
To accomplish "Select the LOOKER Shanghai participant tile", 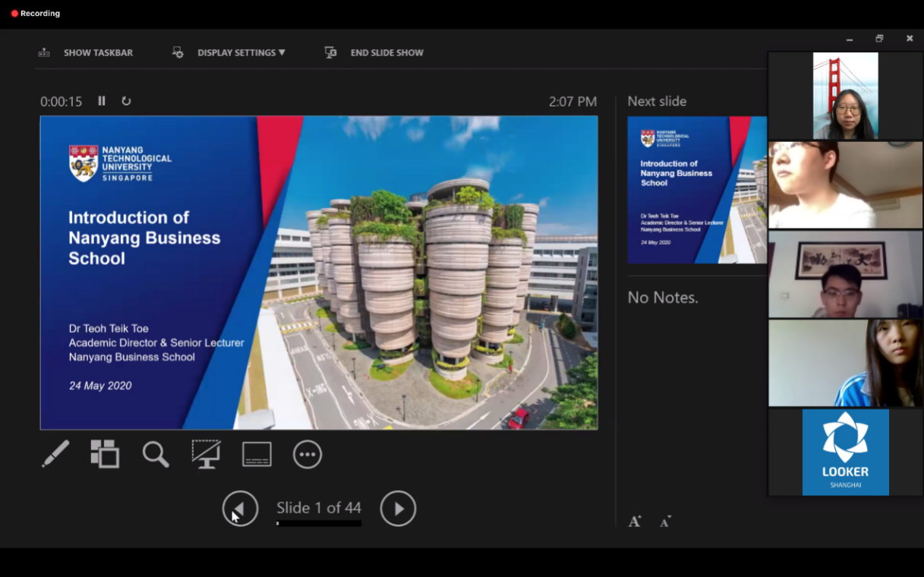I will [845, 452].
